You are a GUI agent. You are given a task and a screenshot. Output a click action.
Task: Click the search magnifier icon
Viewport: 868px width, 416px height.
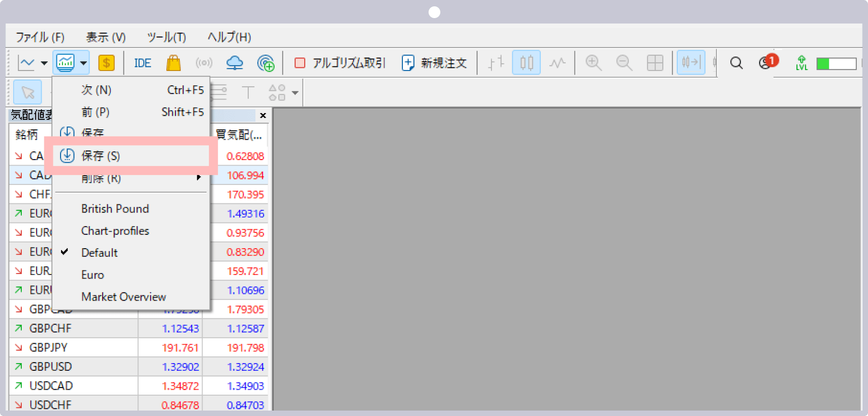[x=736, y=63]
